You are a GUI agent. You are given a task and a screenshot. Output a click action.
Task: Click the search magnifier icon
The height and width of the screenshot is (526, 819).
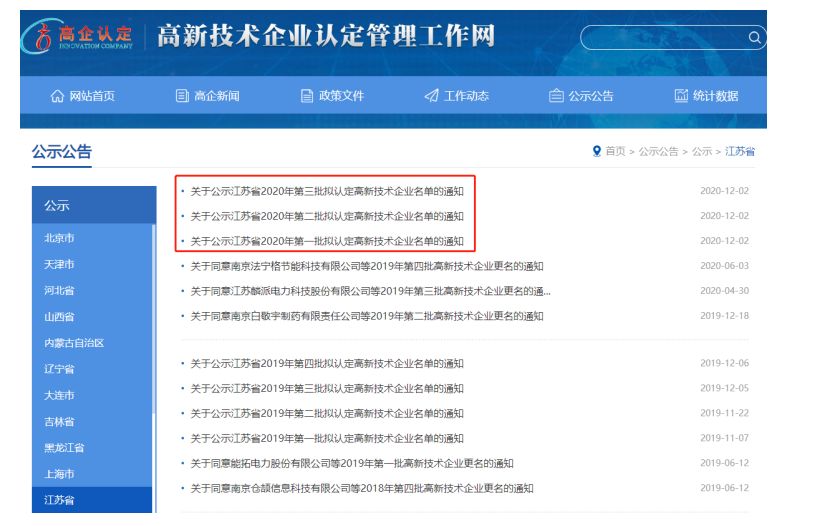754,38
